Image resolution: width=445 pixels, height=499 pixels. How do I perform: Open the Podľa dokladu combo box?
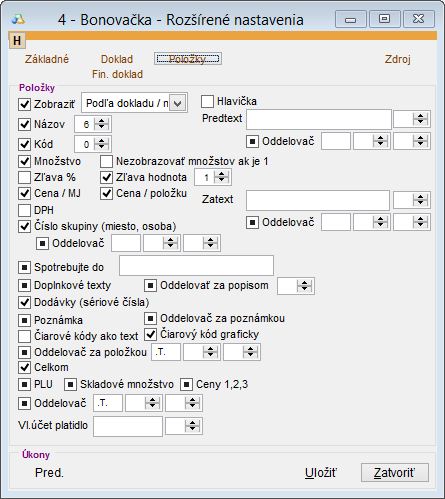point(134,103)
